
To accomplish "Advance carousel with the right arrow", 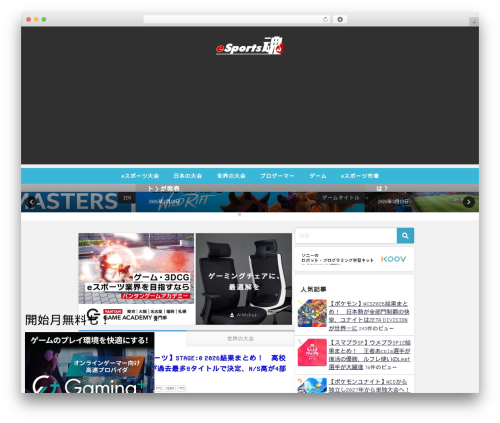I will point(469,202).
